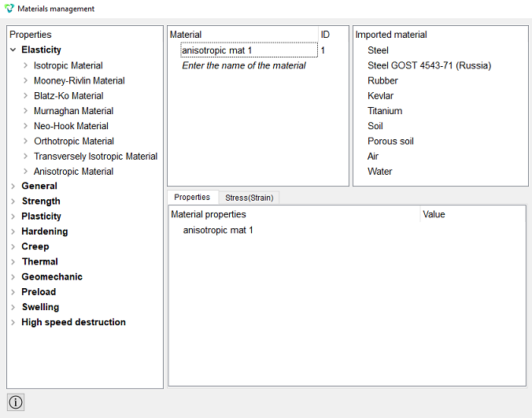The width and height of the screenshot is (532, 418).
Task: Select Titanium imported material
Action: click(x=385, y=111)
